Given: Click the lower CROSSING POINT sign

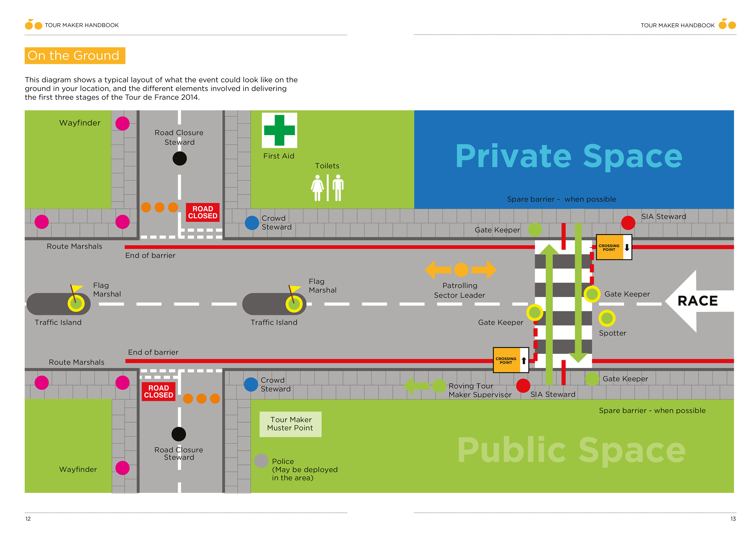Looking at the screenshot, I should click(x=510, y=360).
